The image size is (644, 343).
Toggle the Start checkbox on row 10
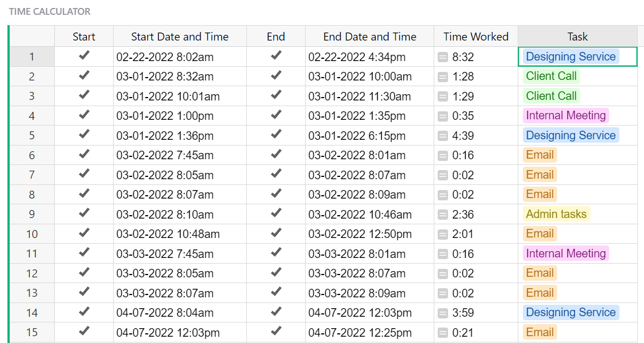click(x=83, y=233)
